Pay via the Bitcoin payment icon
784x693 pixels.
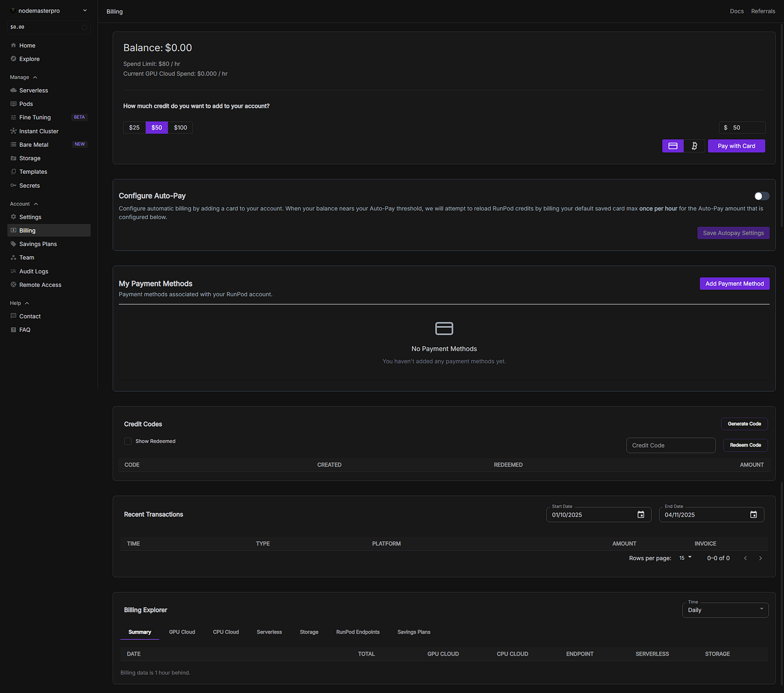click(x=694, y=146)
